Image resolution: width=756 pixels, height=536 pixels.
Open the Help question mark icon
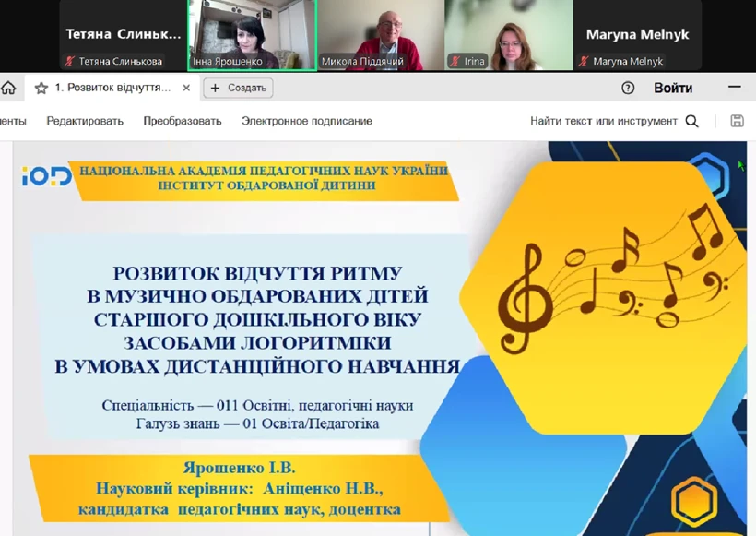click(x=628, y=89)
